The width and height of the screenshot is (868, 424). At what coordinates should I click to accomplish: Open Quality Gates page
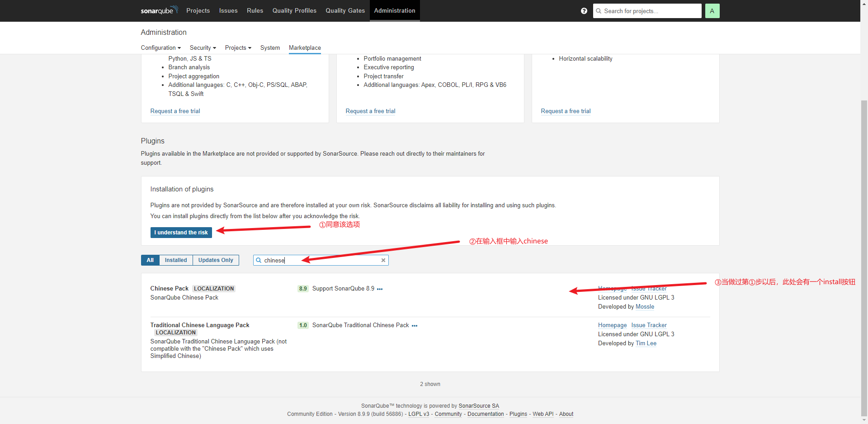point(345,10)
